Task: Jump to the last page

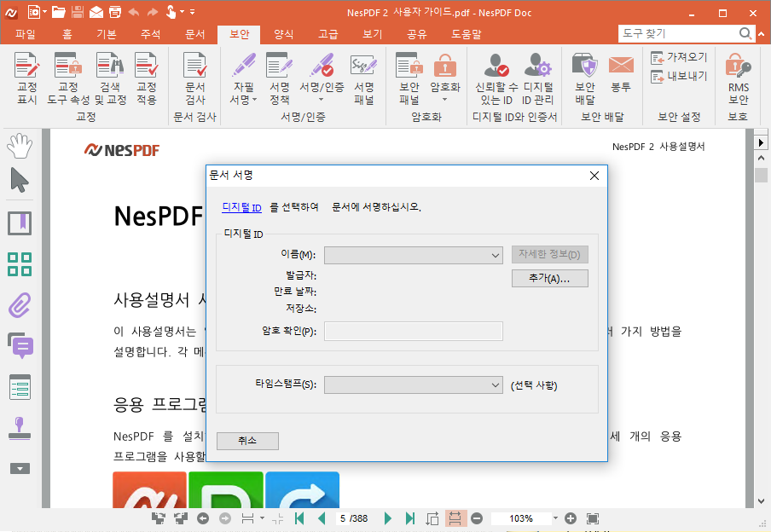Action: click(x=409, y=518)
